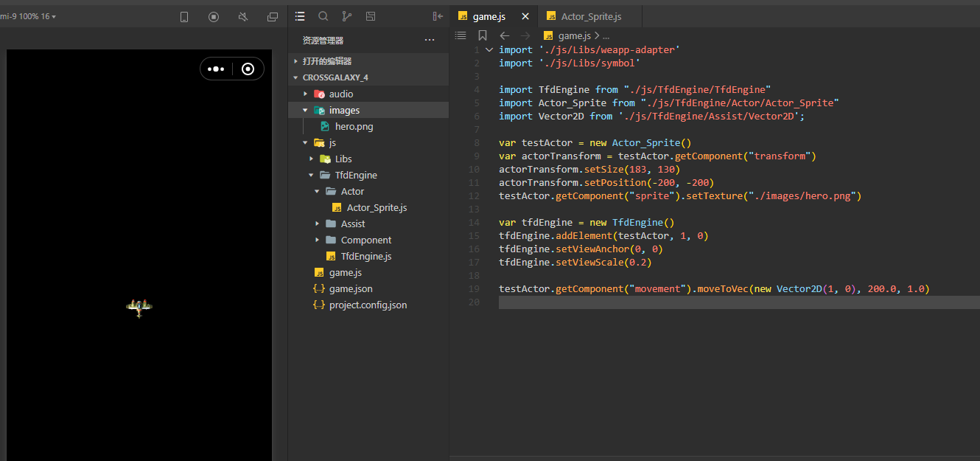The width and height of the screenshot is (980, 461).
Task: Collapse the TfdEngine folder
Action: (368, 175)
